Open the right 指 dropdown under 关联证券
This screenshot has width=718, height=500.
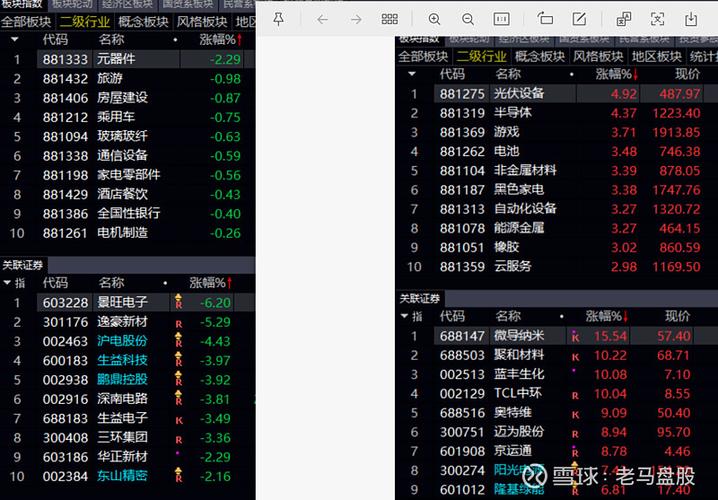(412, 316)
